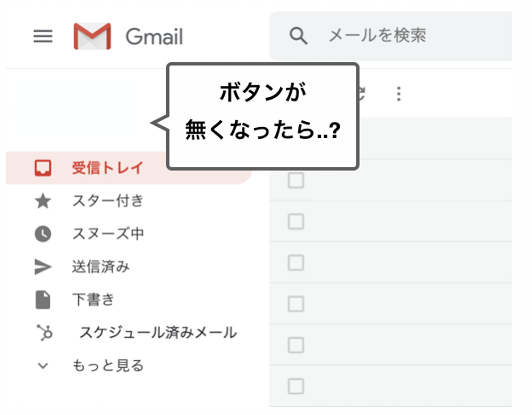Click the document icon for 下書き

click(x=43, y=300)
